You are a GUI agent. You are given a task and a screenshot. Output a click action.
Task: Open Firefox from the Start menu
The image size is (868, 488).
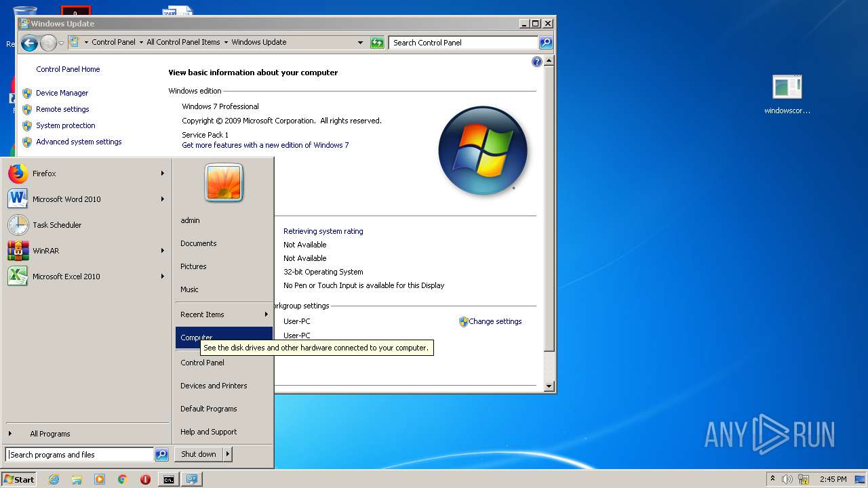coord(85,174)
